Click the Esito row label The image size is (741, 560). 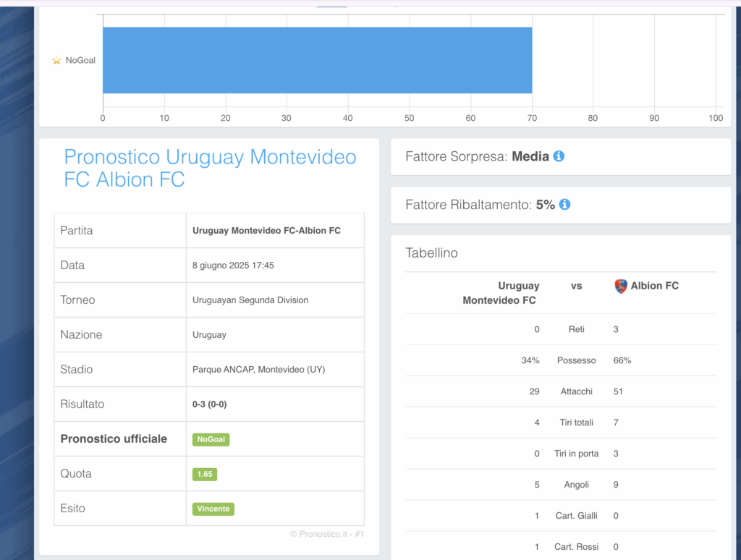(x=73, y=508)
